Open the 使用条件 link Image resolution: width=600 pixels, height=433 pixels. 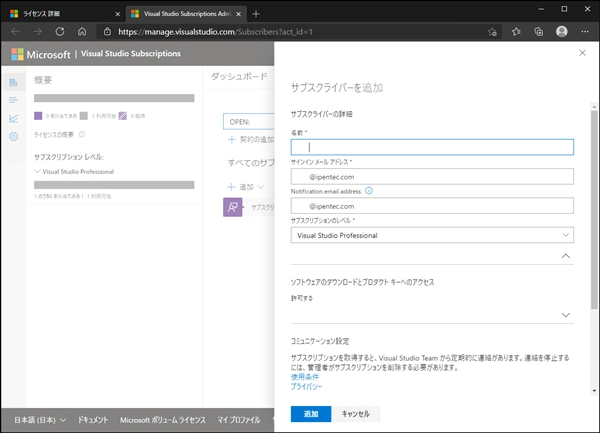pyautogui.click(x=305, y=377)
